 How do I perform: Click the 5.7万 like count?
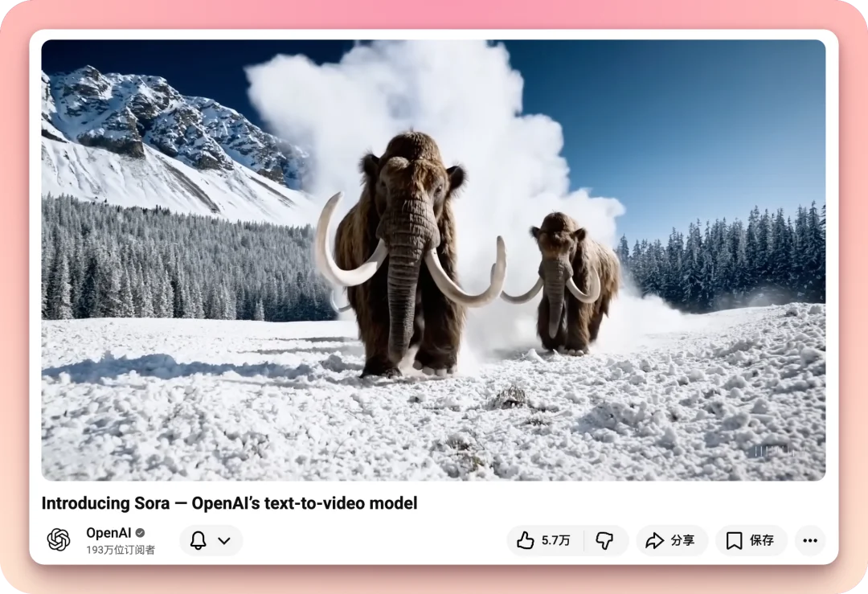(555, 541)
